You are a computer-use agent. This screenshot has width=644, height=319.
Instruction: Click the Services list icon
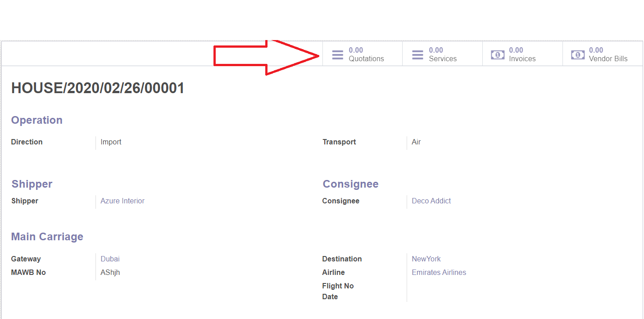tap(417, 54)
